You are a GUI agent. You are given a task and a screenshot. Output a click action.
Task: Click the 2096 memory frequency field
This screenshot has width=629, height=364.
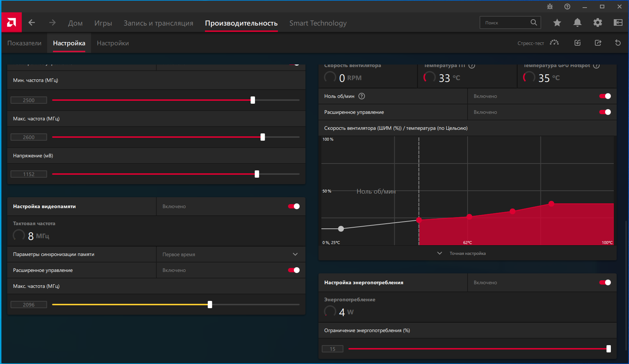[x=29, y=305]
